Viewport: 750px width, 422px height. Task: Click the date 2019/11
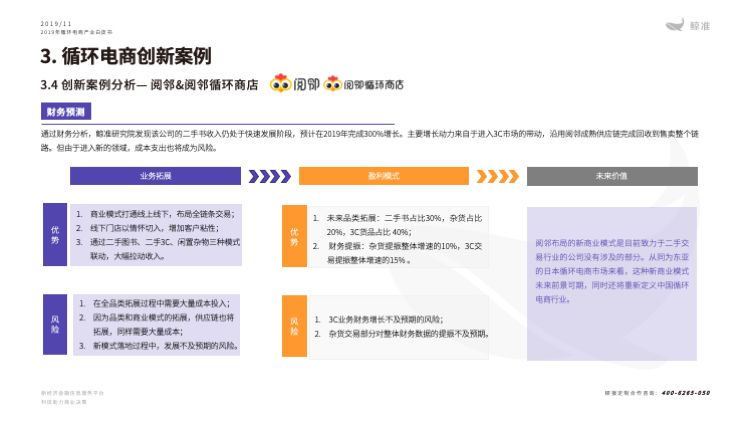pyautogui.click(x=56, y=23)
